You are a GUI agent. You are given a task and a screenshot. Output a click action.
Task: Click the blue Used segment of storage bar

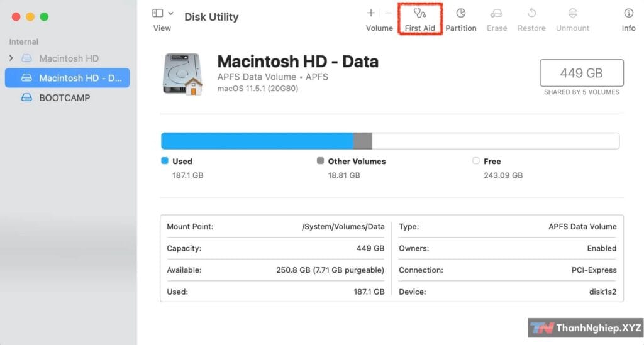point(257,141)
